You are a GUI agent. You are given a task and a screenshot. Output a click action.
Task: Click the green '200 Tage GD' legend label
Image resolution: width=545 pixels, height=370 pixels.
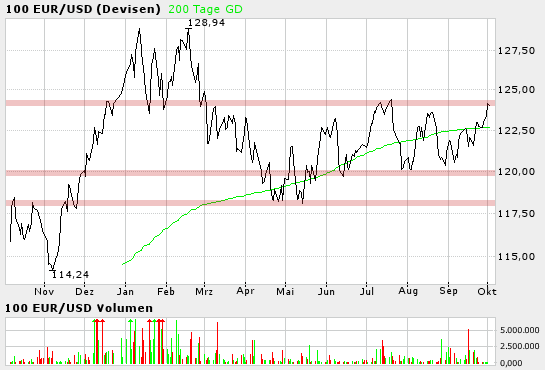(x=205, y=9)
